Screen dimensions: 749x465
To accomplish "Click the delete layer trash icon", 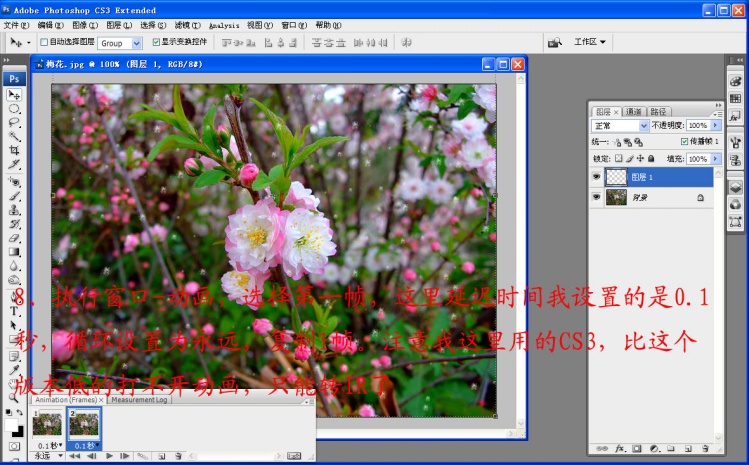I will tap(704, 448).
